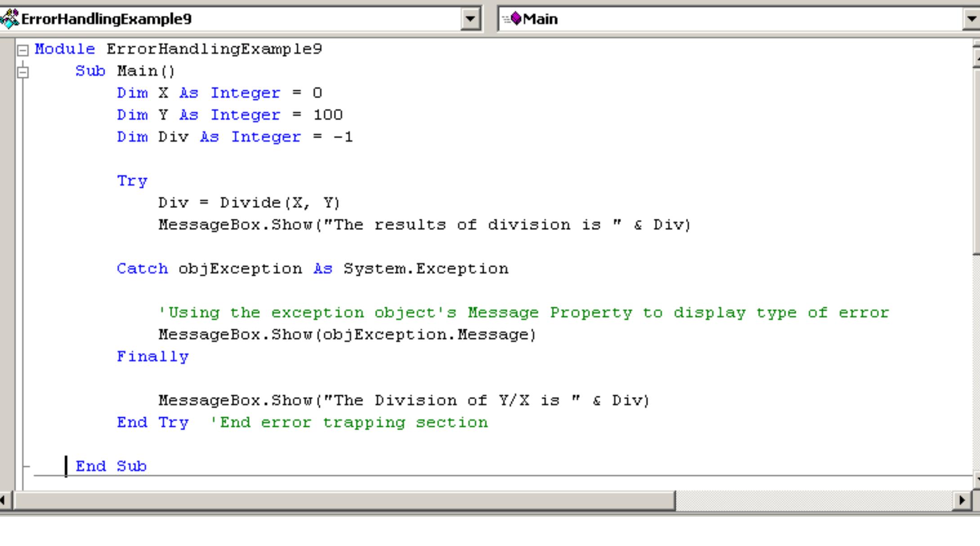
Task: Collapse the Module ErrorHandlingExample9 outline box
Action: (22, 50)
